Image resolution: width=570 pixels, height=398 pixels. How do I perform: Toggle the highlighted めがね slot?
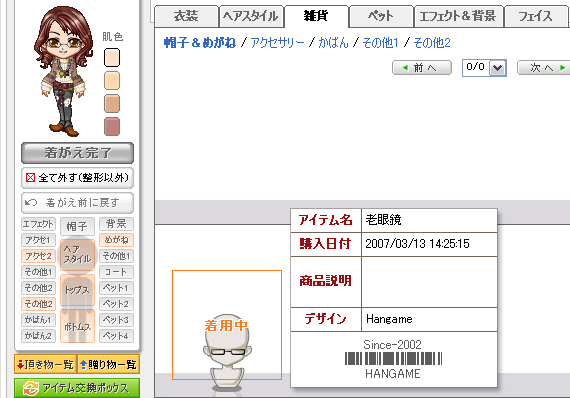(x=116, y=240)
